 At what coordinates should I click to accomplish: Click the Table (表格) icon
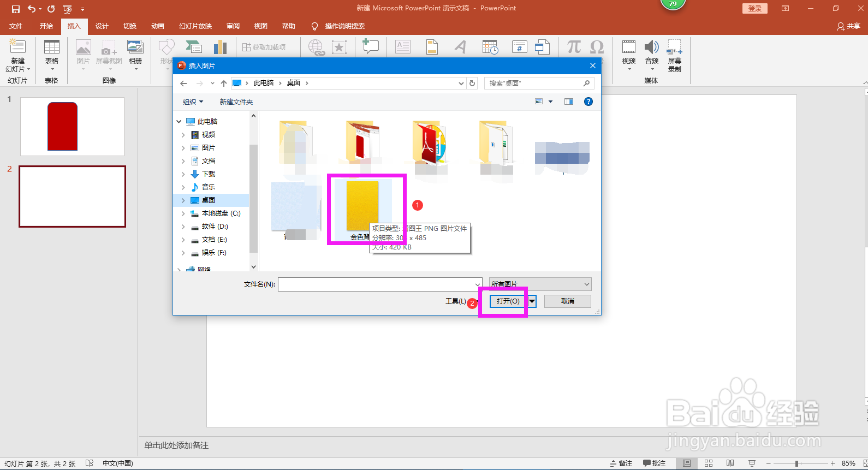(52, 47)
